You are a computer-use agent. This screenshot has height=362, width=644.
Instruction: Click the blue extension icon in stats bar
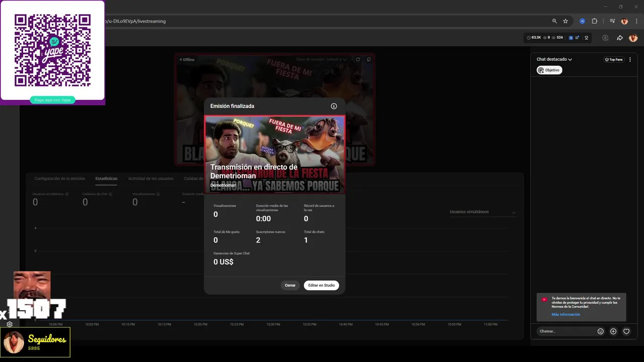tap(571, 38)
